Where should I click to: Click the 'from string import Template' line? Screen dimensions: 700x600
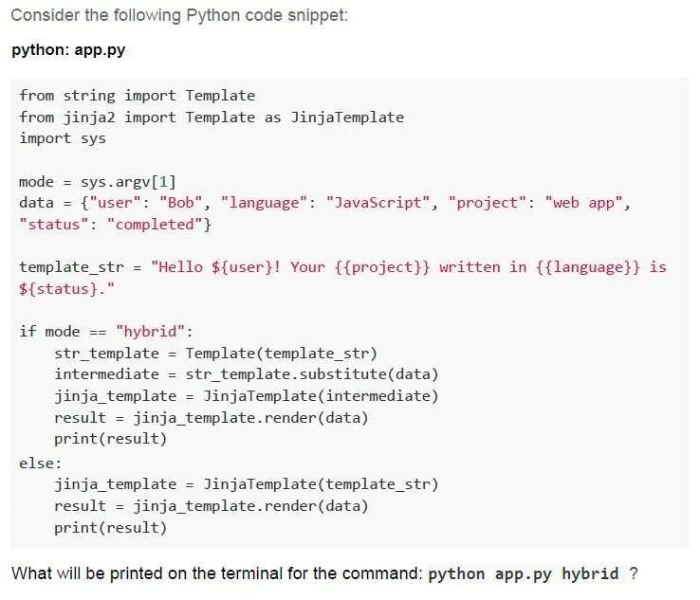click(x=137, y=96)
